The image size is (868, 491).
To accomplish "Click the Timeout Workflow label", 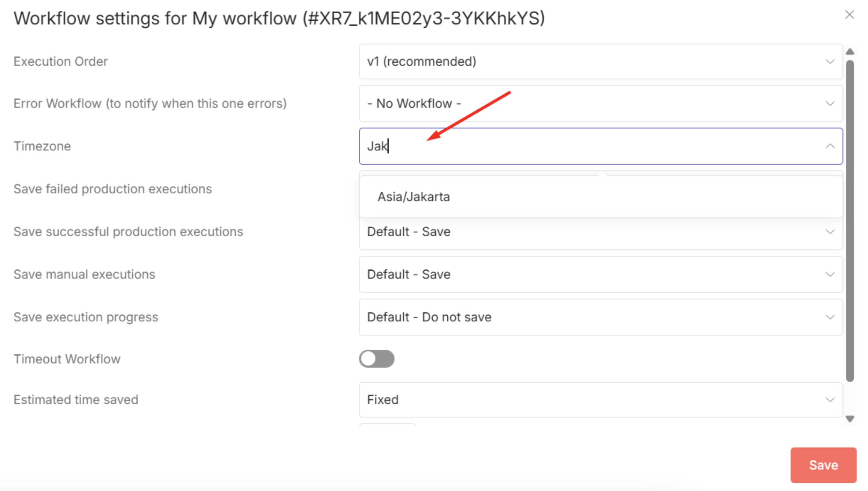I will (x=67, y=359).
